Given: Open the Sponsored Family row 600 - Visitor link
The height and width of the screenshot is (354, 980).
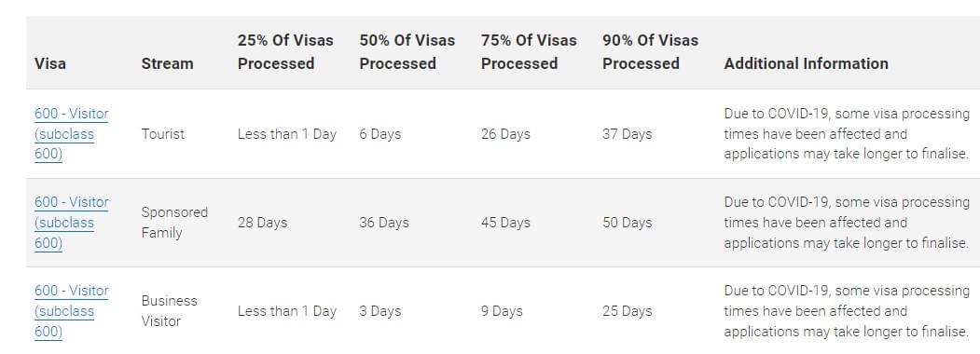Looking at the screenshot, I should [x=71, y=223].
